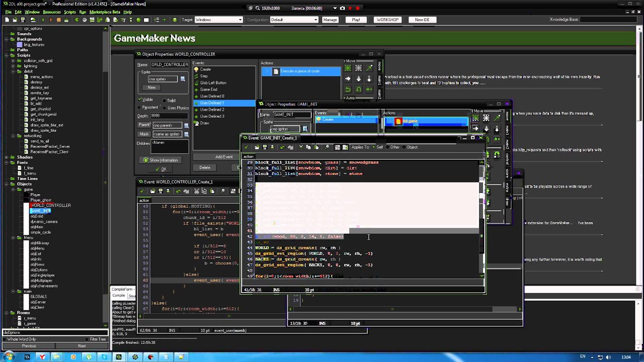Open the Marketplace Beta menu

click(x=105, y=12)
